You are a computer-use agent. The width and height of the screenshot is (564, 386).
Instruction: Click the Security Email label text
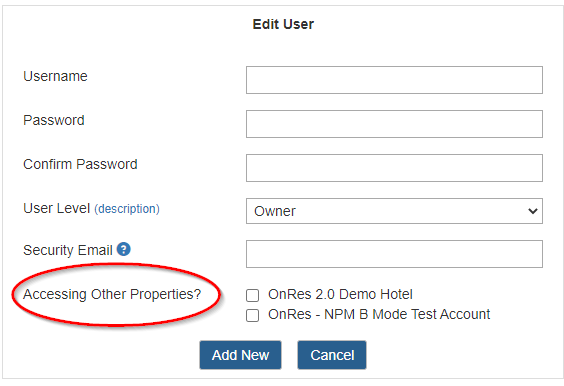[68, 250]
